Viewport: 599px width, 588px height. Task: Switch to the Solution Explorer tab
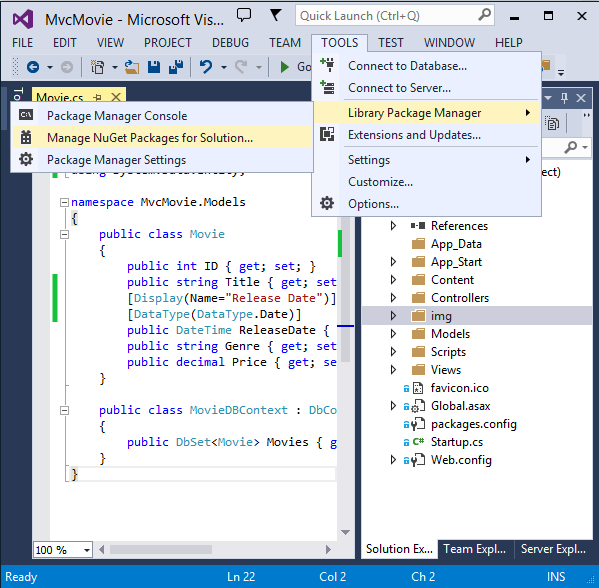(x=399, y=549)
